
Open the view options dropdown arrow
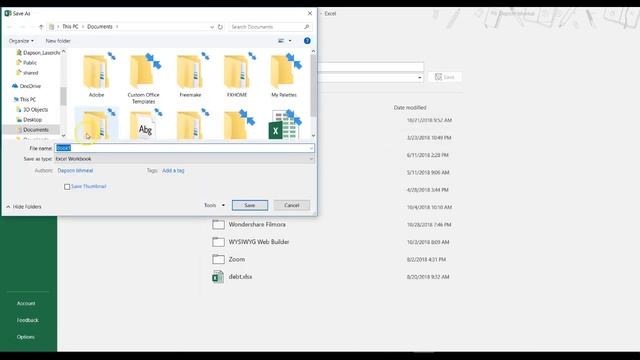pyautogui.click(x=290, y=41)
